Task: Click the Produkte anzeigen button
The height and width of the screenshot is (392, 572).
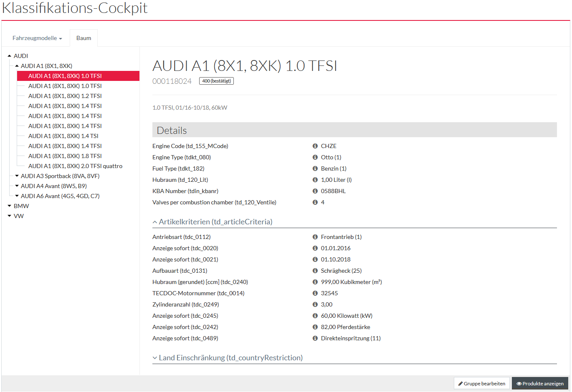Action: 540,384
